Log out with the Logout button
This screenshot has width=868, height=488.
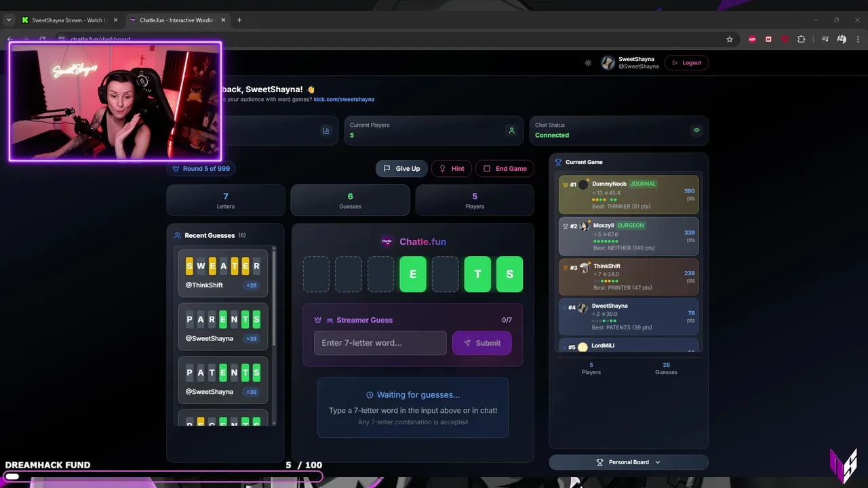click(686, 63)
